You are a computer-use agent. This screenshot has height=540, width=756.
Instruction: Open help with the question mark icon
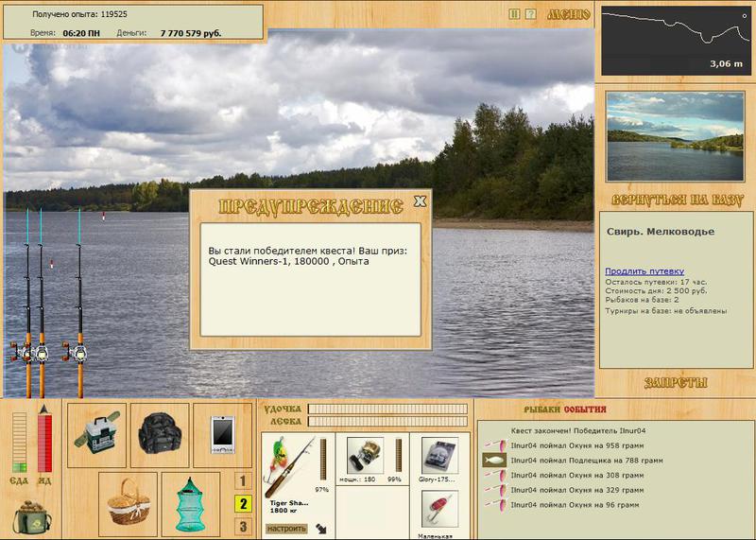(x=530, y=14)
